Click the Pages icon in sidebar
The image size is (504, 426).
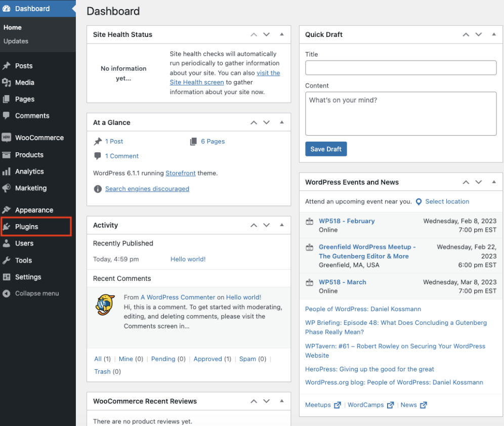pos(7,99)
